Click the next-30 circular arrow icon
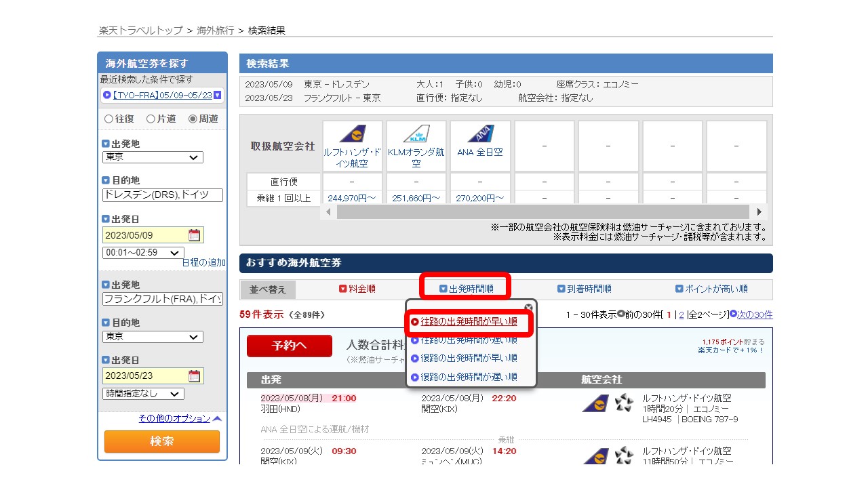 point(733,314)
